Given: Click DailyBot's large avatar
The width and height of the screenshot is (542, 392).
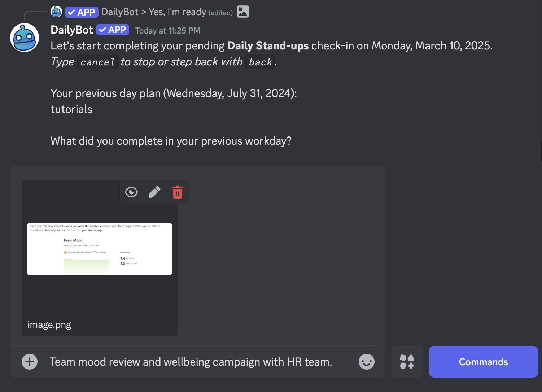Looking at the screenshot, I should 25,38.
